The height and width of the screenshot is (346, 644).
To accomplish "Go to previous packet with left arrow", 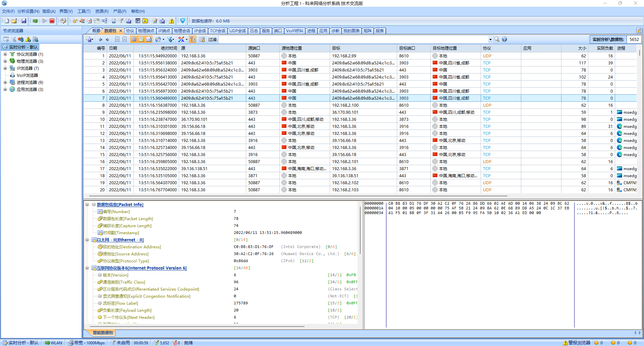I will pos(100,39).
